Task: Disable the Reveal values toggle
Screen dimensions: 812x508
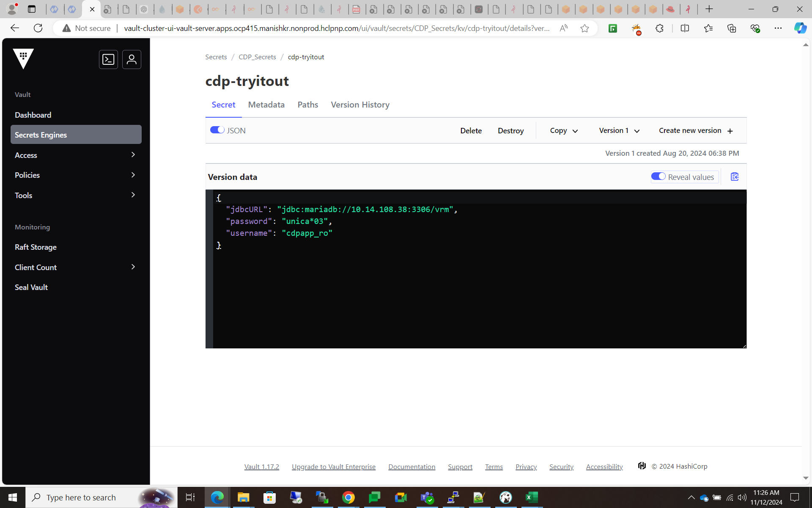Action: 658,177
